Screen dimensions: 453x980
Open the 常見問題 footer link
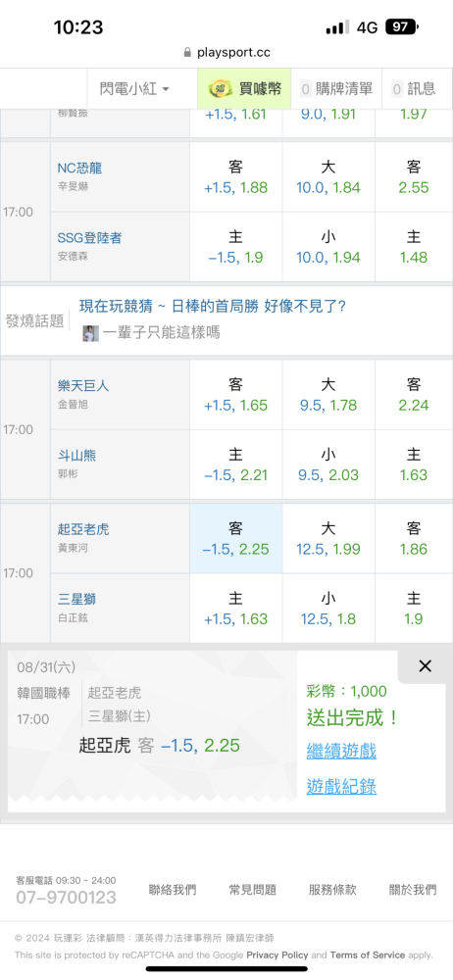click(253, 890)
